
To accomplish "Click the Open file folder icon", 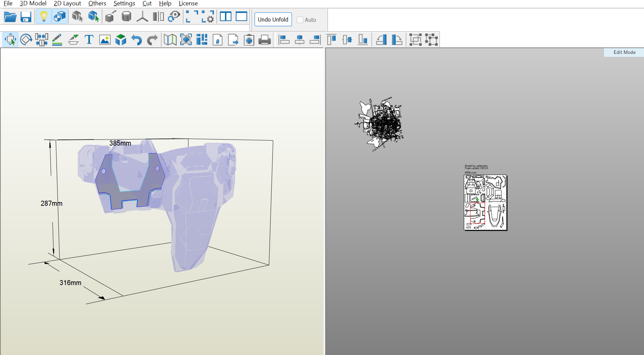I will tap(10, 17).
